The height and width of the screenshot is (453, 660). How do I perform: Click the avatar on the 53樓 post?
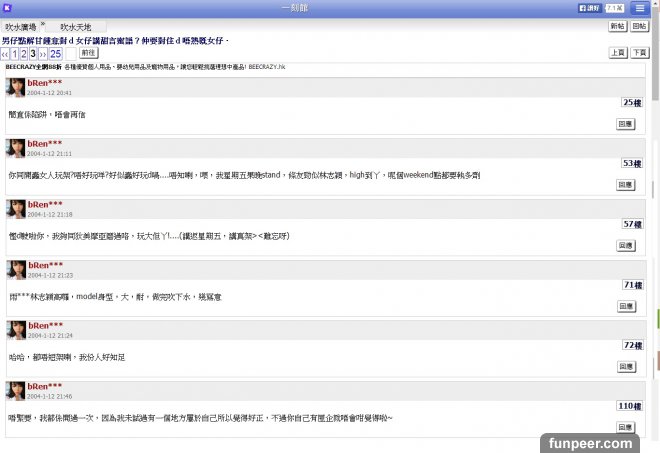15,147
